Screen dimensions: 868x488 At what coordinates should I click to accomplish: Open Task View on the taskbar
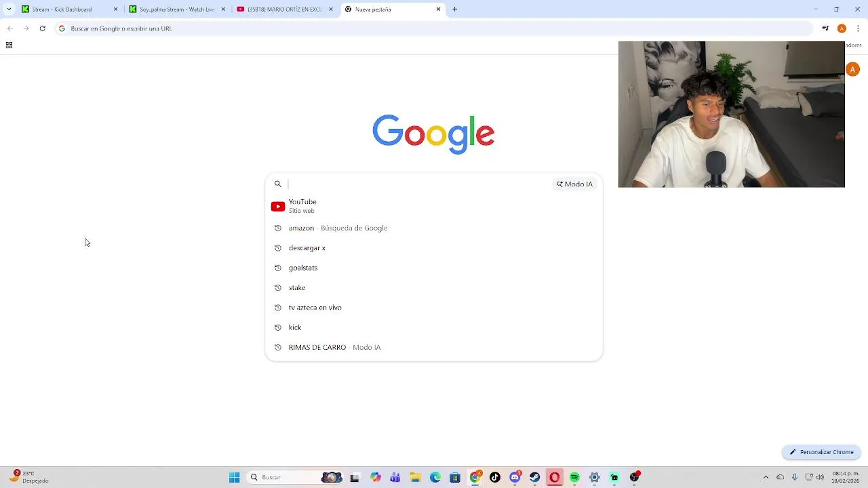click(x=354, y=477)
